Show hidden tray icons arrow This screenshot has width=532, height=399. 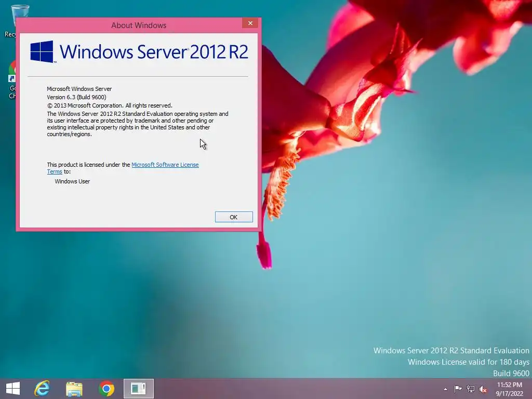coord(445,389)
